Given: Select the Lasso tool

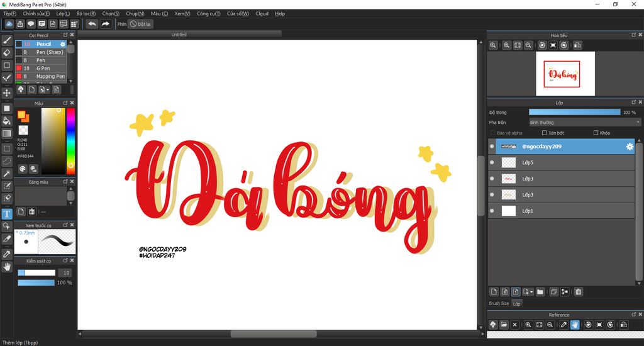Looking at the screenshot, I should click(7, 161).
